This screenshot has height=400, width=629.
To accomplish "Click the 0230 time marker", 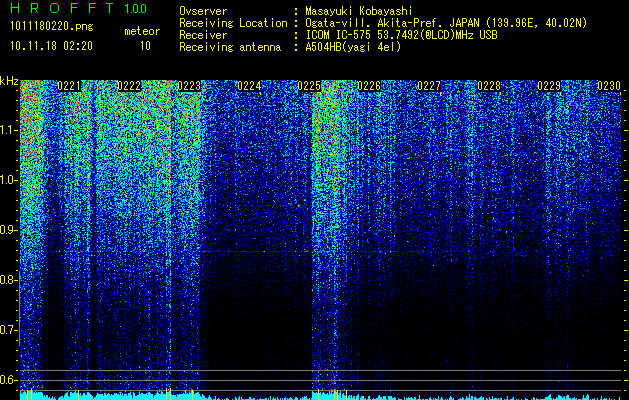I will pos(609,86).
